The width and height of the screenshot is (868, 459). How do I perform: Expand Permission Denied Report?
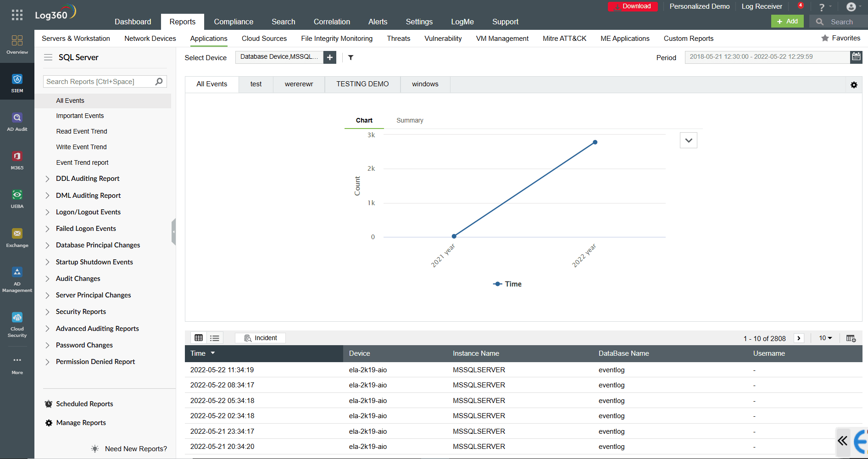(x=47, y=362)
